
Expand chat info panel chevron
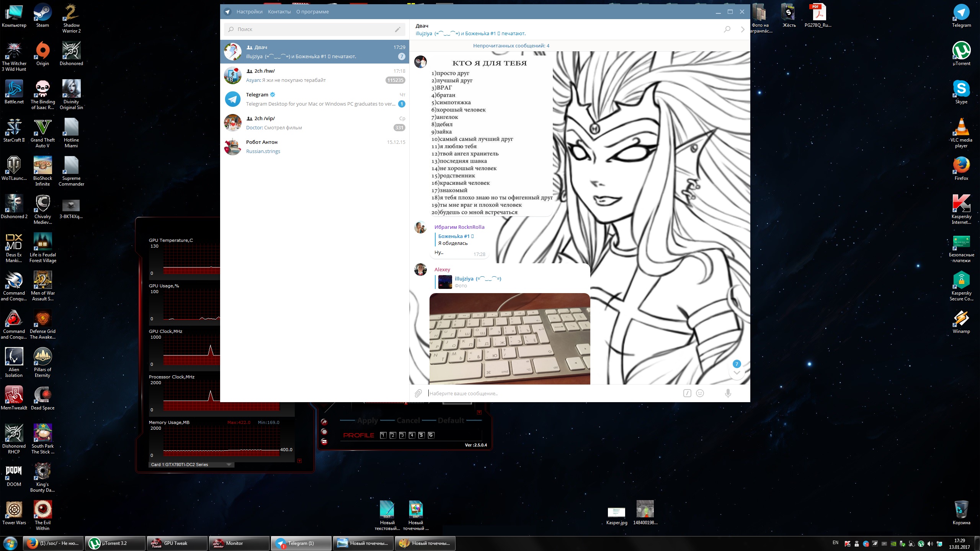743,29
